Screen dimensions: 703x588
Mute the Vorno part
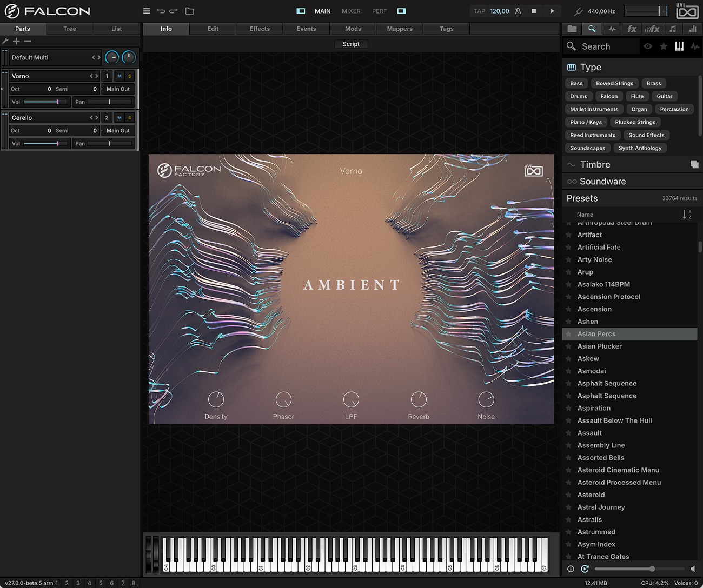click(x=120, y=76)
